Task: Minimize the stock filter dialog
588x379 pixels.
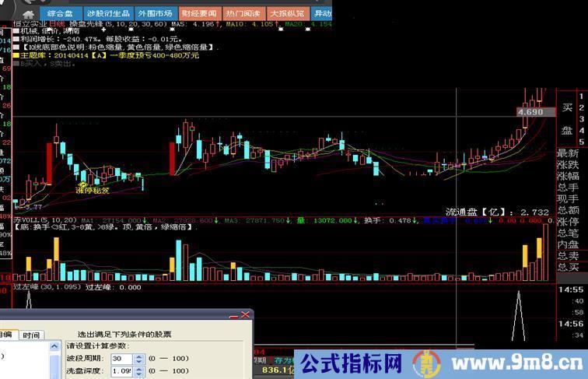Action: tap(233, 316)
